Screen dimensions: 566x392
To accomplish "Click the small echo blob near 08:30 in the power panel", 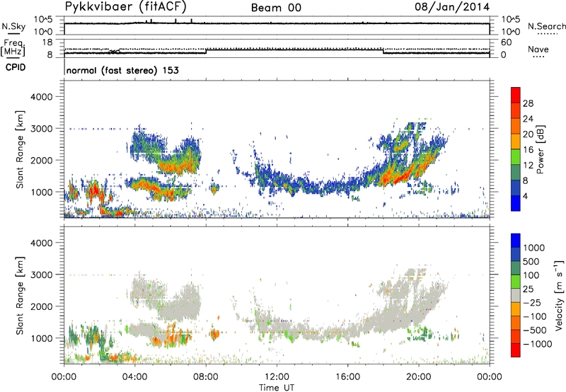I will (x=214, y=189).
